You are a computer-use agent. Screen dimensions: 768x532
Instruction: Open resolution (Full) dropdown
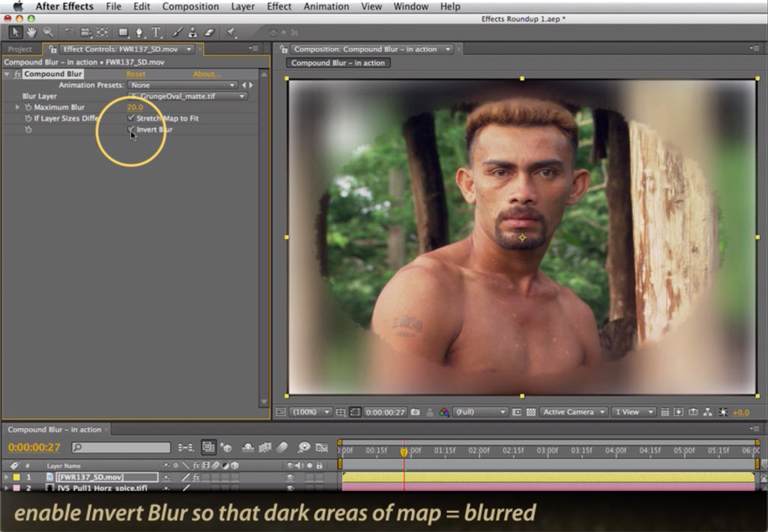[480, 412]
